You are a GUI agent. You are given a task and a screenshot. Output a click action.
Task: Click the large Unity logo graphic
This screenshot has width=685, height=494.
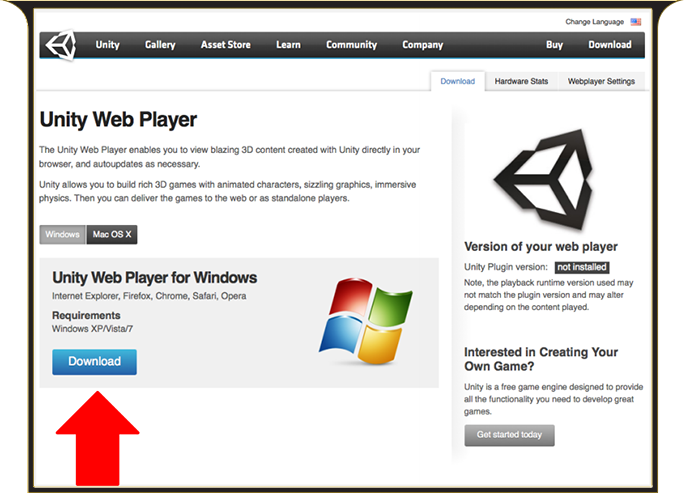[544, 179]
